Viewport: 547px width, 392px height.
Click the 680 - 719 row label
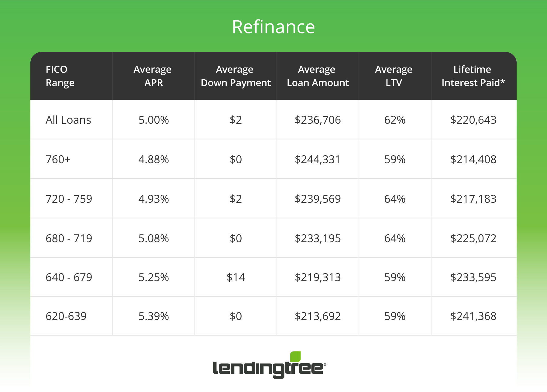click(69, 239)
